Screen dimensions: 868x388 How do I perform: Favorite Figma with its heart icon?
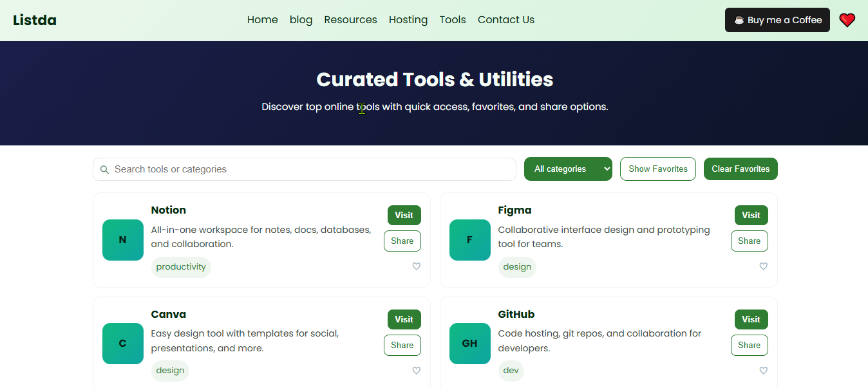[764, 266]
